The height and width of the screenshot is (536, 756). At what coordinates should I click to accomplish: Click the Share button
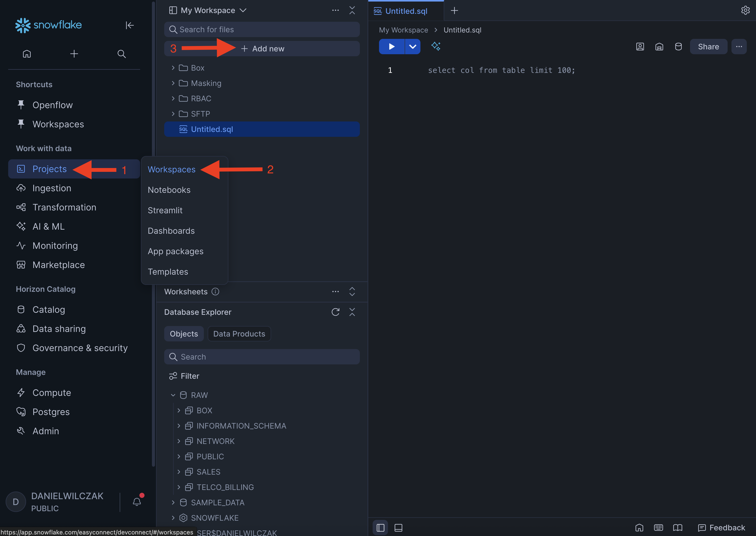coord(708,47)
